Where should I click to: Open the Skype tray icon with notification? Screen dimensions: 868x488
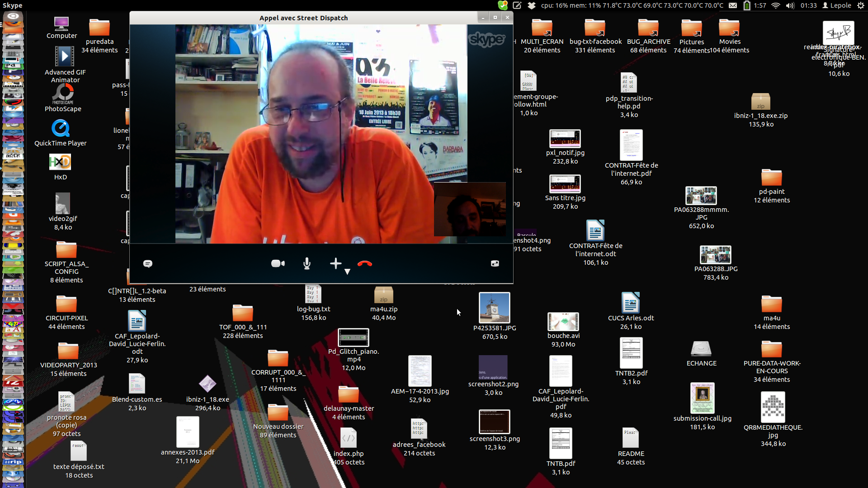(503, 5)
